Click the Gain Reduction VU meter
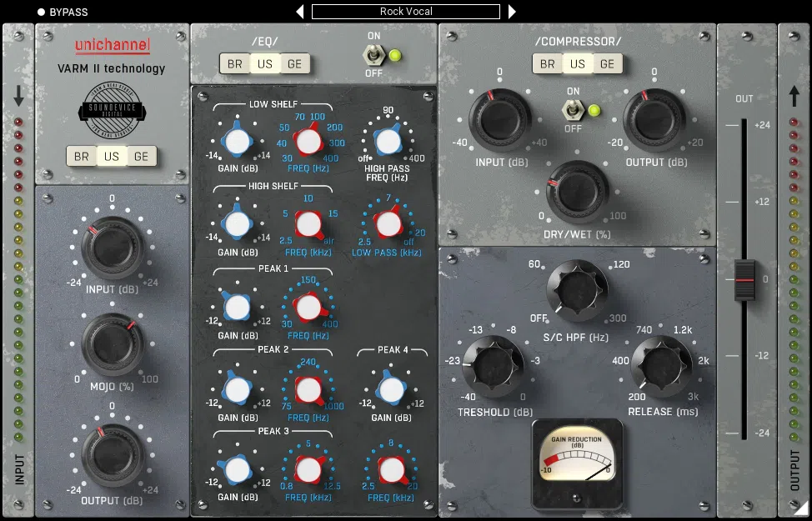This screenshot has width=812, height=521. point(577,463)
